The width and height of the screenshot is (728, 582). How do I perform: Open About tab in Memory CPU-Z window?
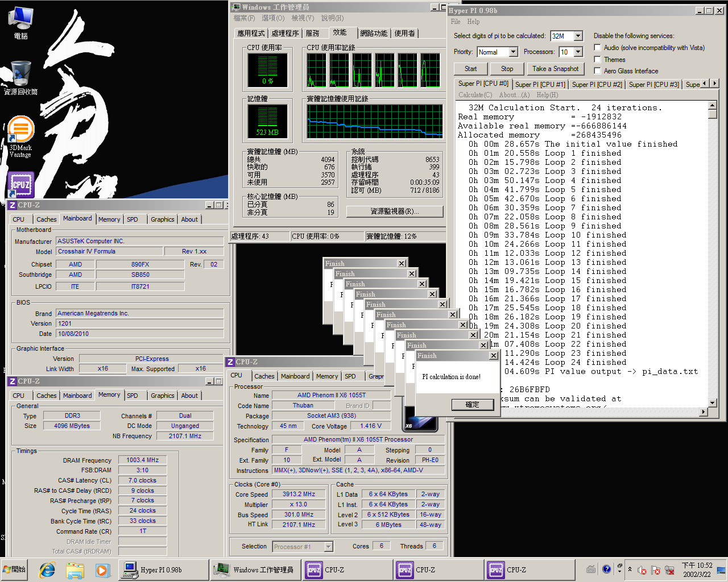[190, 396]
